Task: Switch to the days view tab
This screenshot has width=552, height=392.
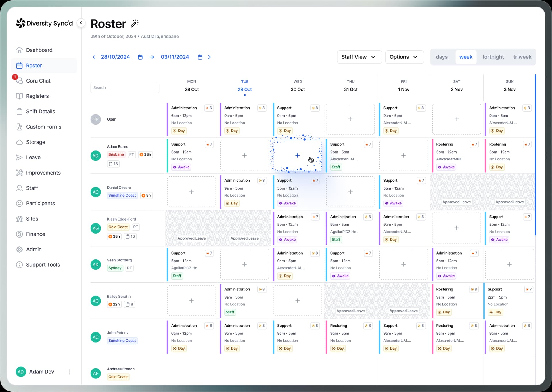Action: [x=442, y=57]
